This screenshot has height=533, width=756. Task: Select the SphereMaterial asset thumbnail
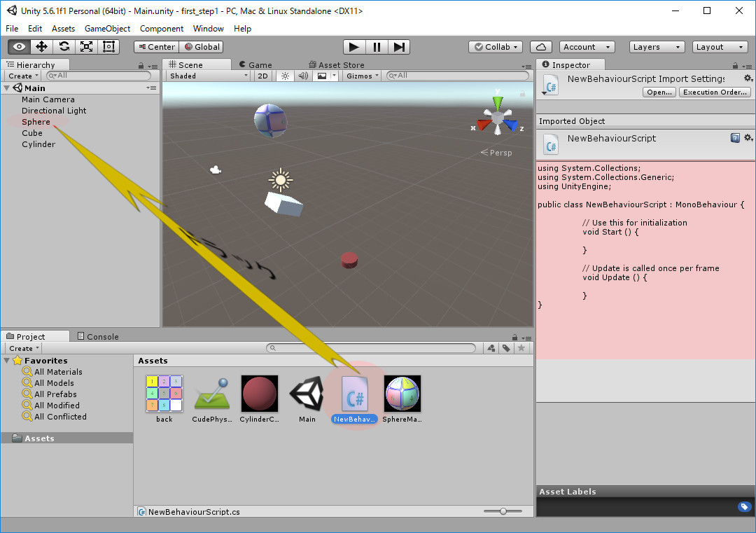402,394
